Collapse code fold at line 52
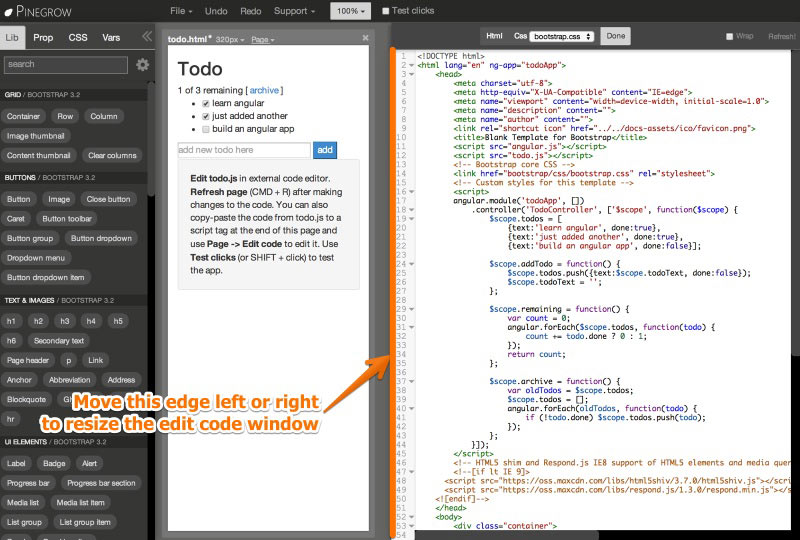This screenshot has height=540, width=800. tap(412, 517)
